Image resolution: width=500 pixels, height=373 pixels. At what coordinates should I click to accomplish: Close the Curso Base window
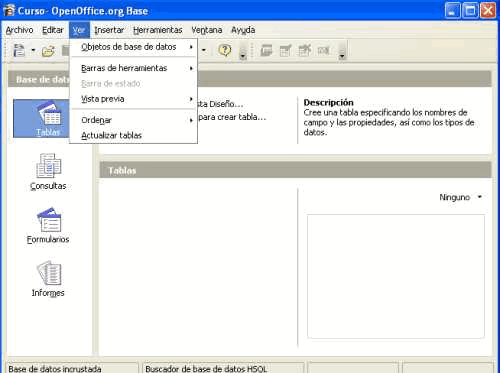click(x=488, y=11)
